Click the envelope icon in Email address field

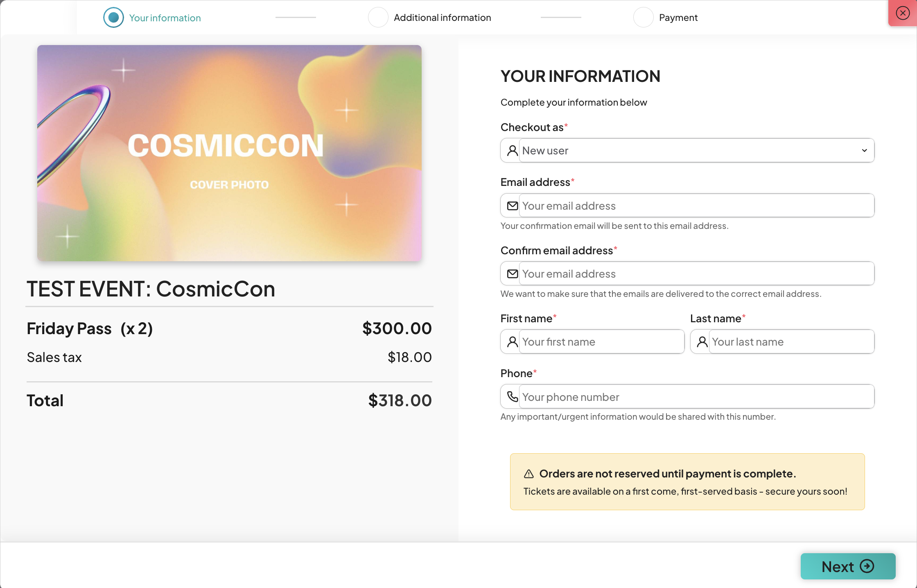(512, 206)
